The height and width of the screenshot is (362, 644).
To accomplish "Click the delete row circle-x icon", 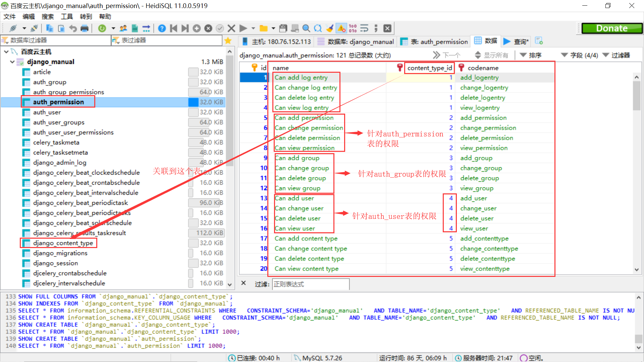I will point(208,28).
